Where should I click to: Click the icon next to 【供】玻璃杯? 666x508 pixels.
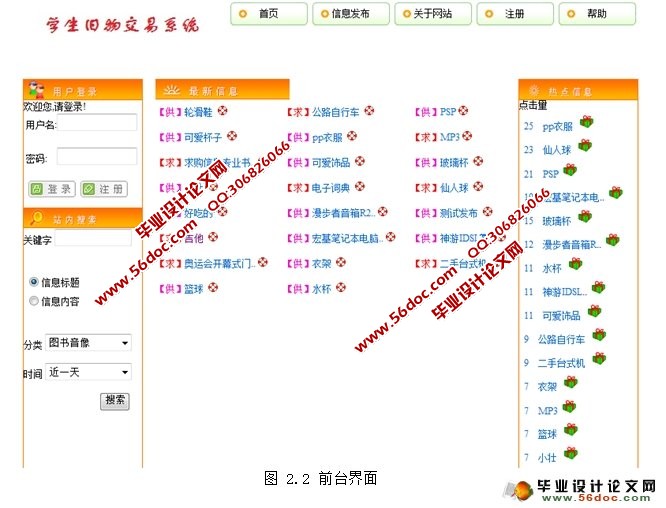click(x=478, y=161)
